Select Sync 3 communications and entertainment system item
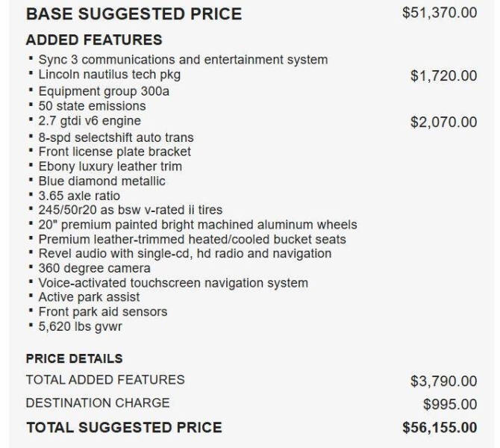 183,60
